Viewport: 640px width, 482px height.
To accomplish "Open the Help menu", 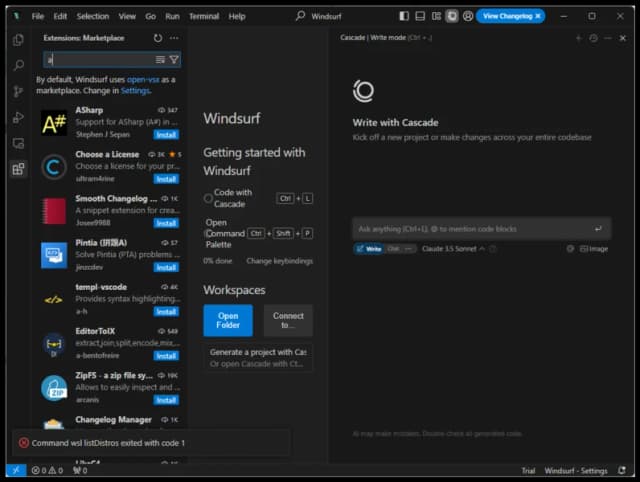I will 237,16.
